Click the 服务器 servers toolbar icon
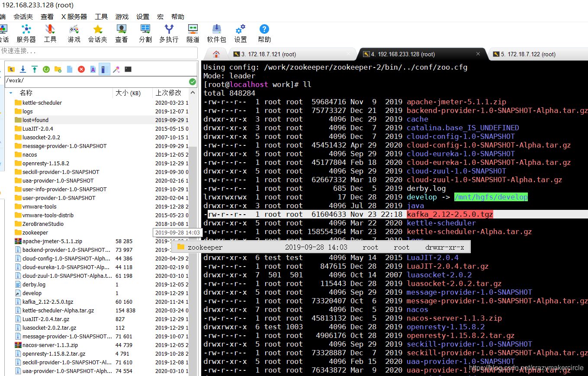The width and height of the screenshot is (588, 376). (x=26, y=33)
